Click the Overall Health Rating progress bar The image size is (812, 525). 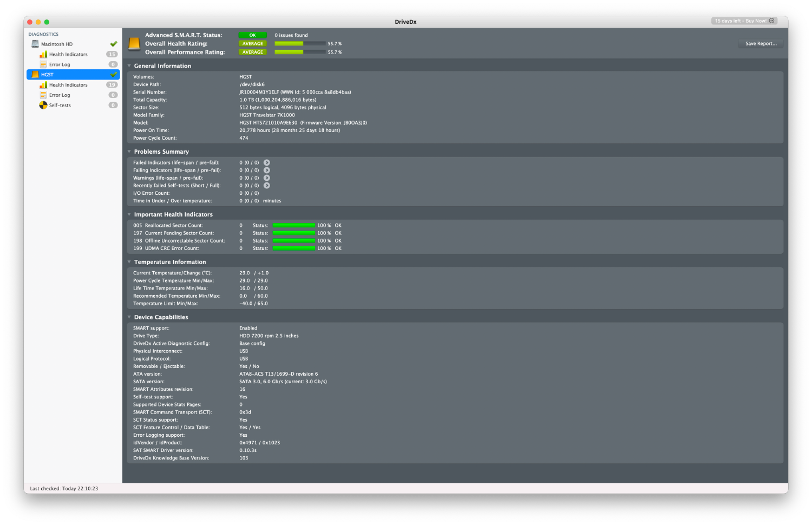300,44
